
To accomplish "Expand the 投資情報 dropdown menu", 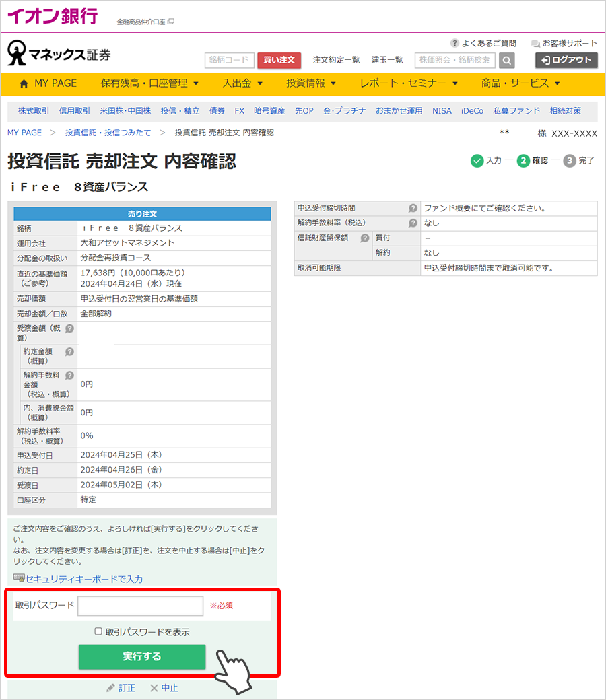I will 311,83.
